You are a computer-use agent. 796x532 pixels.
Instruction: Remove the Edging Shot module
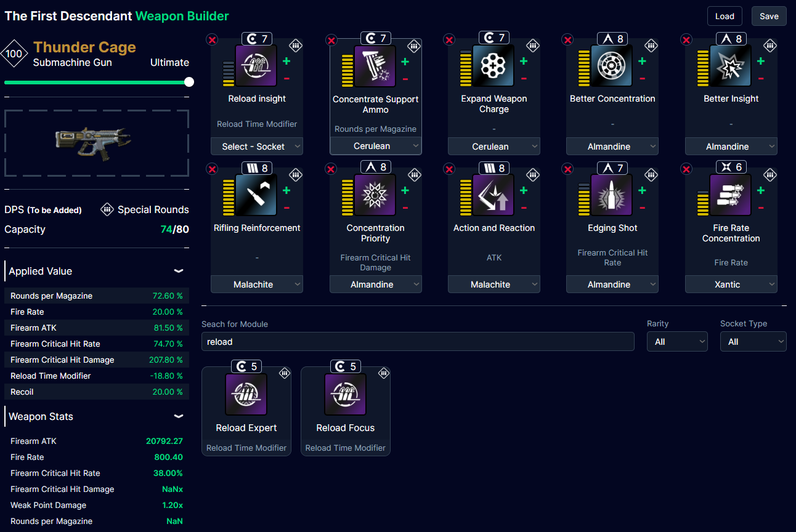568,169
